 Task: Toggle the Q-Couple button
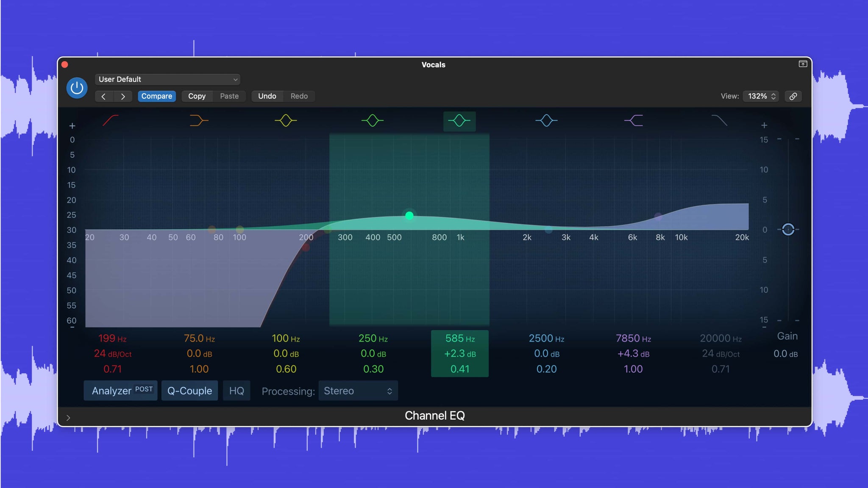point(189,390)
